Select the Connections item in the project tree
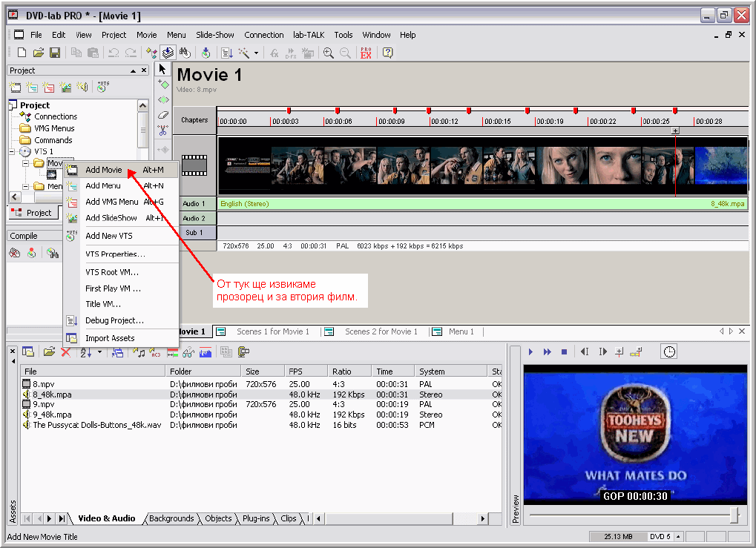 [55, 116]
